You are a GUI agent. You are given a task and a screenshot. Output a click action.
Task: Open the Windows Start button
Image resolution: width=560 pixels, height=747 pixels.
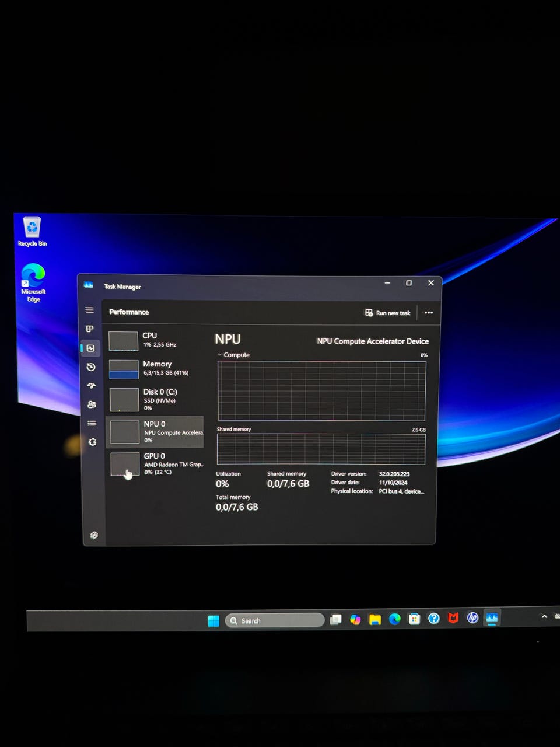pos(213,621)
